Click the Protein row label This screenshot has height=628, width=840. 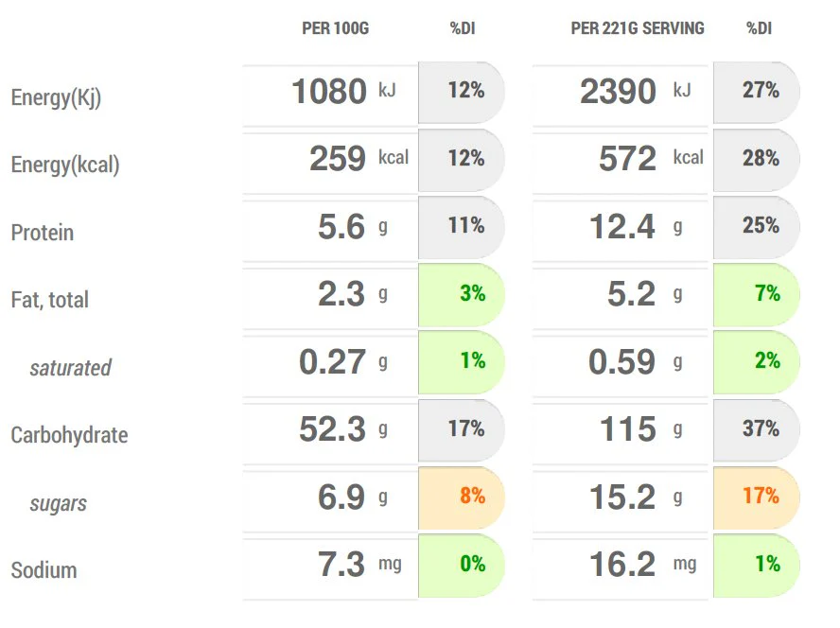tap(43, 233)
